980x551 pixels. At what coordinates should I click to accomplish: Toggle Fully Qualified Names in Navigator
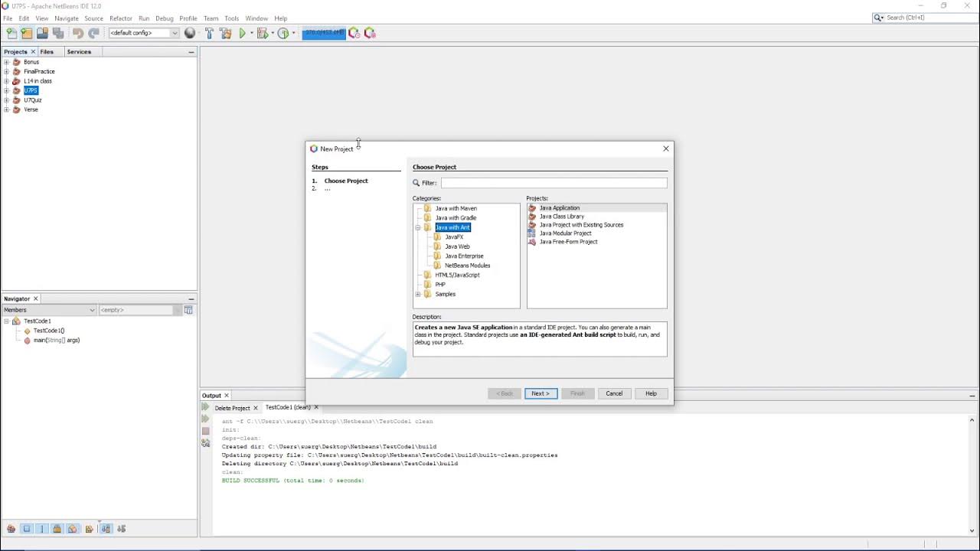point(90,529)
